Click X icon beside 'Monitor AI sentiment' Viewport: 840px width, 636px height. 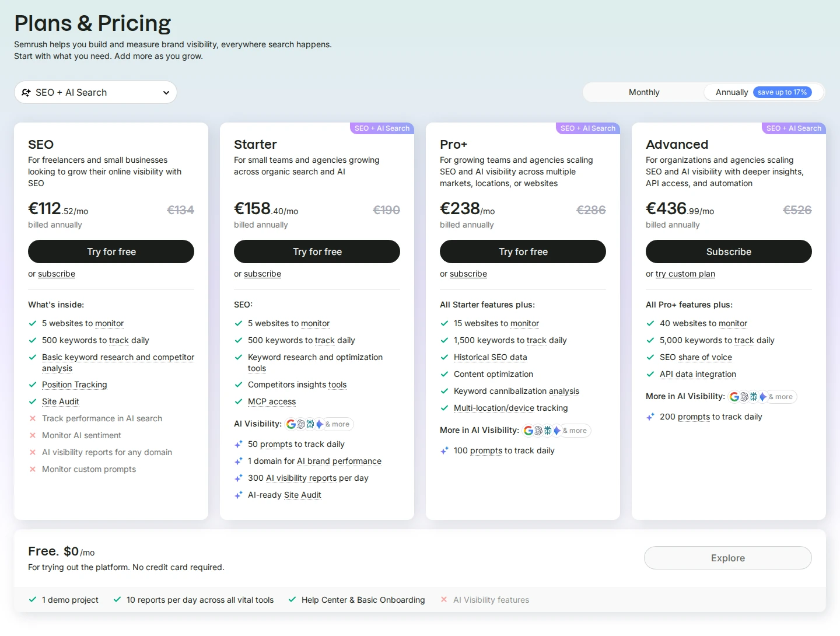(x=33, y=435)
